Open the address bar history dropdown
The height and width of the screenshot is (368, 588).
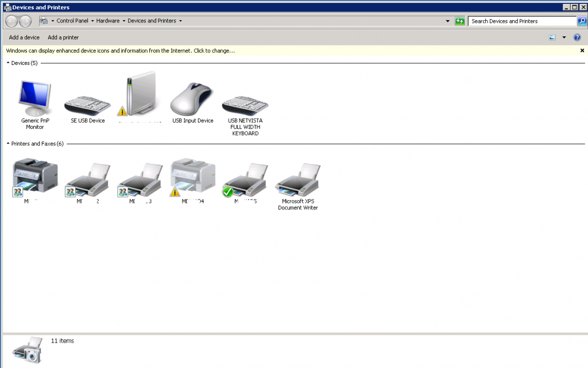(448, 21)
